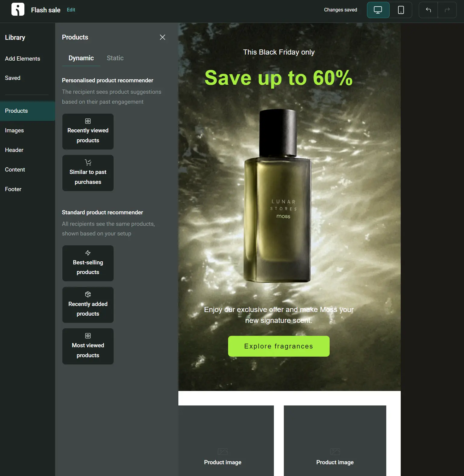The width and height of the screenshot is (464, 476).
Task: Click the right Product image placeholder
Action: coord(335,441)
